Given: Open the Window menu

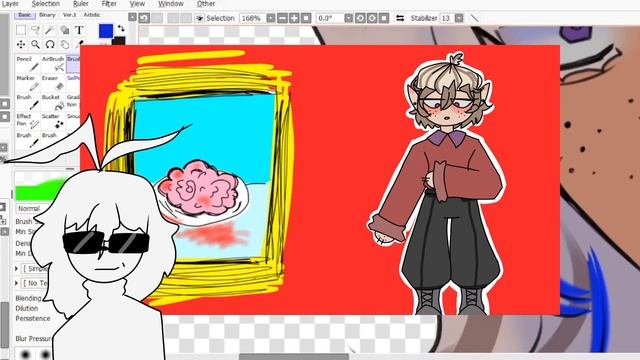Looking at the screenshot, I should coord(171,4).
